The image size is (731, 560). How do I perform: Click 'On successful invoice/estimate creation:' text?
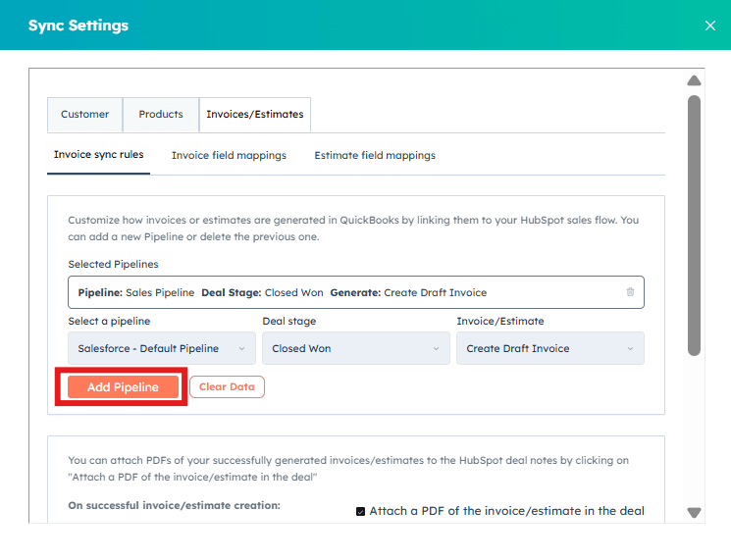pyautogui.click(x=175, y=505)
